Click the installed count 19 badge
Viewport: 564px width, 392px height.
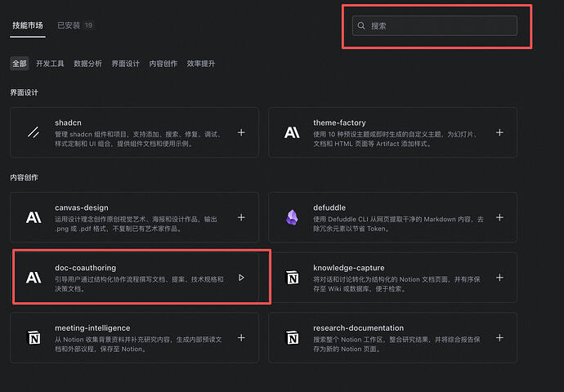click(x=88, y=25)
